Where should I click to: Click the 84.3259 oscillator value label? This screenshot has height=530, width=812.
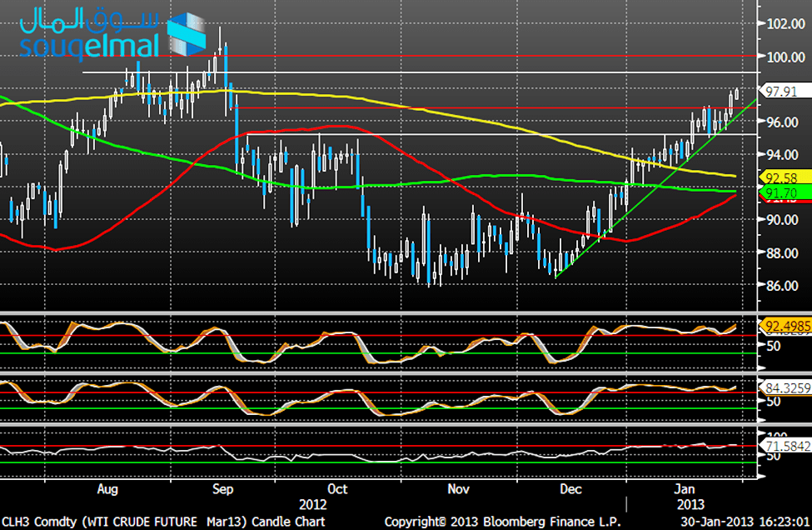coord(786,387)
